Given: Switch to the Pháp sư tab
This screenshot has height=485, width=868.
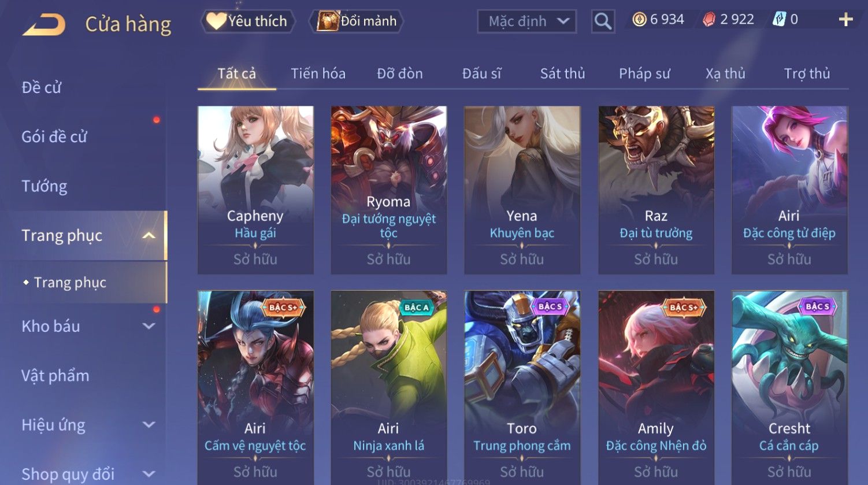Looking at the screenshot, I should pyautogui.click(x=644, y=73).
